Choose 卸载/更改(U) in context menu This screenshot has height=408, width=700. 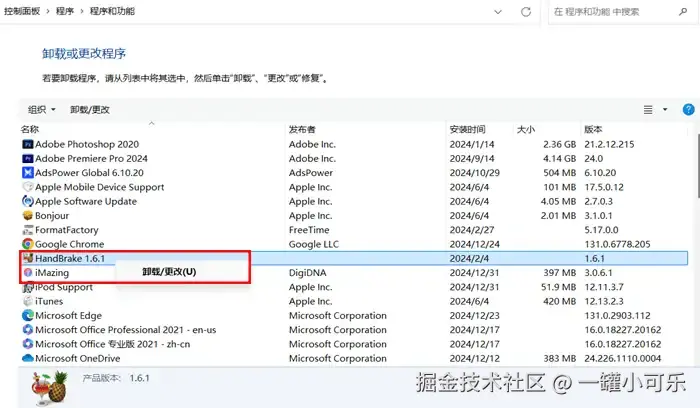169,271
